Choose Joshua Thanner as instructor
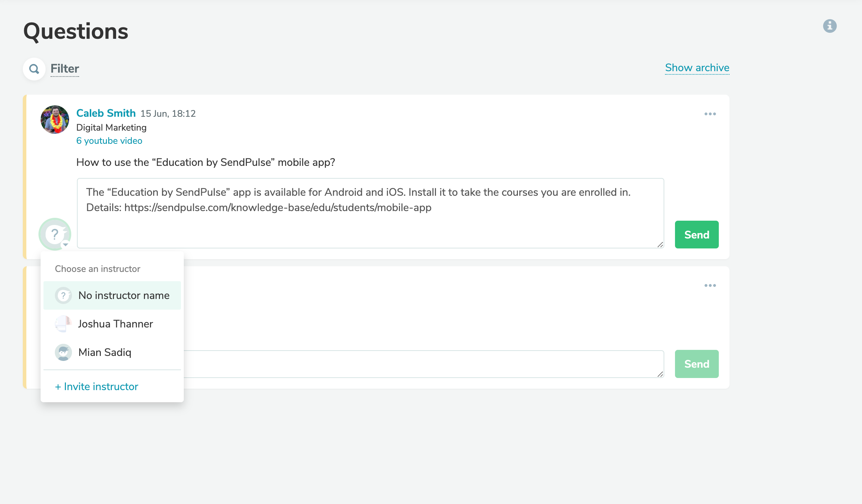The width and height of the screenshot is (862, 504). click(115, 324)
